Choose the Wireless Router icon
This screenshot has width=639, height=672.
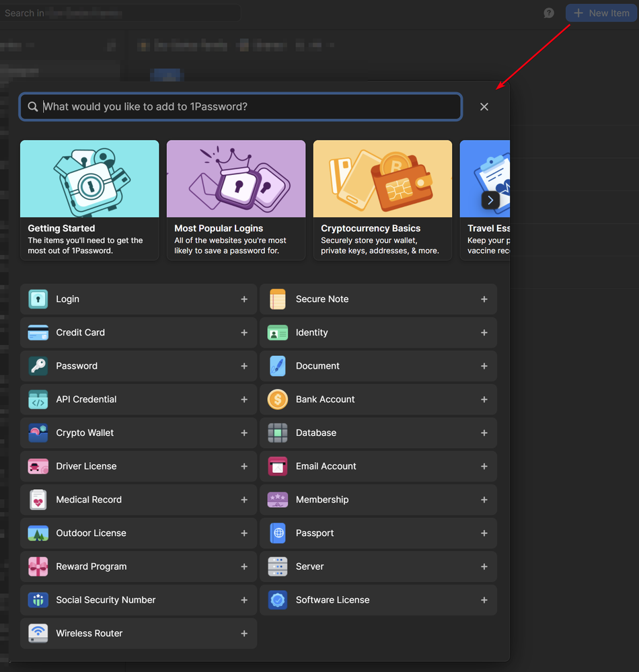click(x=38, y=633)
